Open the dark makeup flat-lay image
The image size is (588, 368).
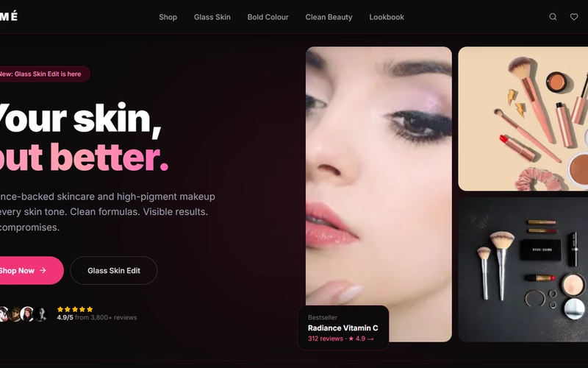[523, 269]
